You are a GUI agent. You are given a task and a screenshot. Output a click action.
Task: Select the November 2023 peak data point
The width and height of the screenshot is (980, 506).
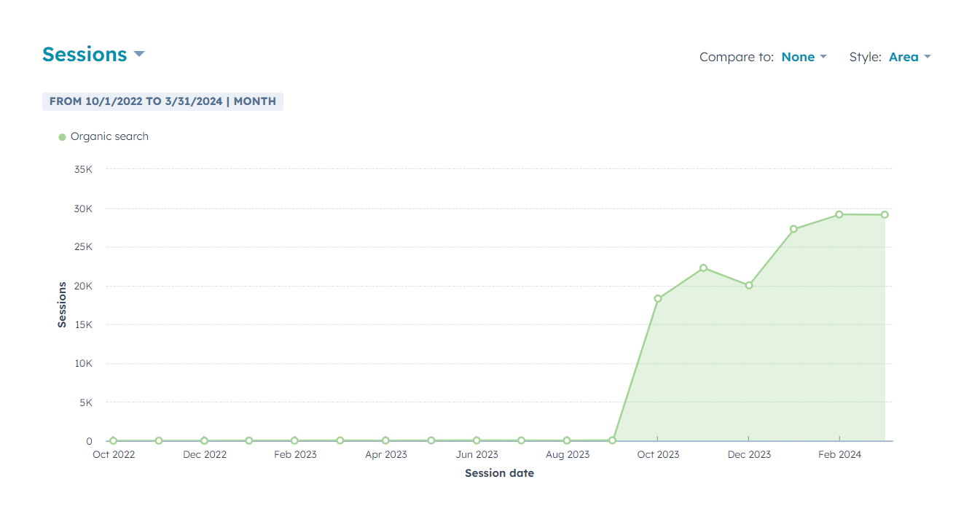point(703,268)
